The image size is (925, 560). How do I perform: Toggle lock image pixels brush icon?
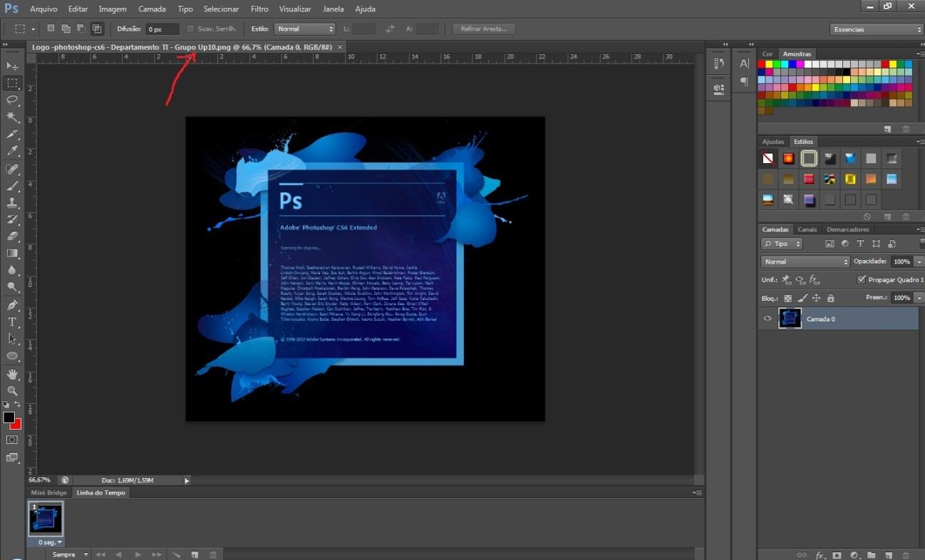click(x=802, y=299)
